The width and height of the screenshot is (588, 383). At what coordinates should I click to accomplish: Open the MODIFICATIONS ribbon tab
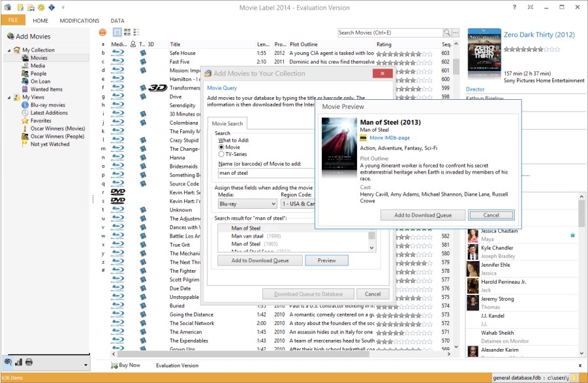pos(80,21)
